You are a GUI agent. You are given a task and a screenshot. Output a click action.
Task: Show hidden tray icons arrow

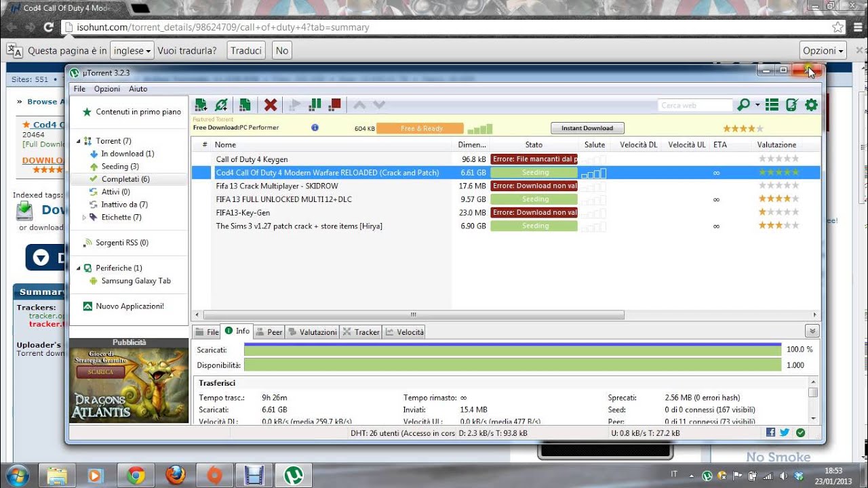[691, 475]
